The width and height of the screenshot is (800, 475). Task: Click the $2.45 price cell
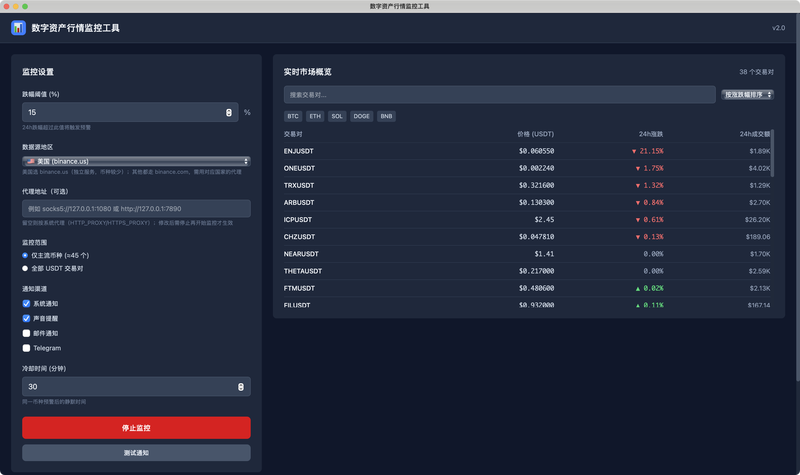click(x=544, y=219)
